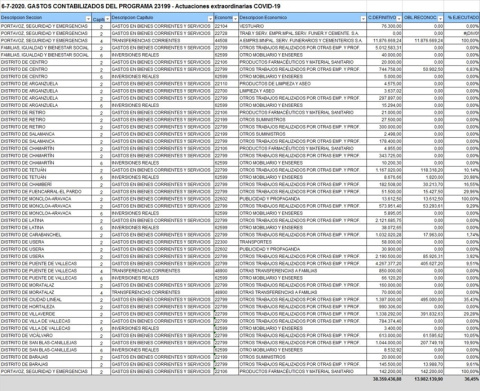Click economic code 44508
The image size is (480, 391).
[x=226, y=41]
